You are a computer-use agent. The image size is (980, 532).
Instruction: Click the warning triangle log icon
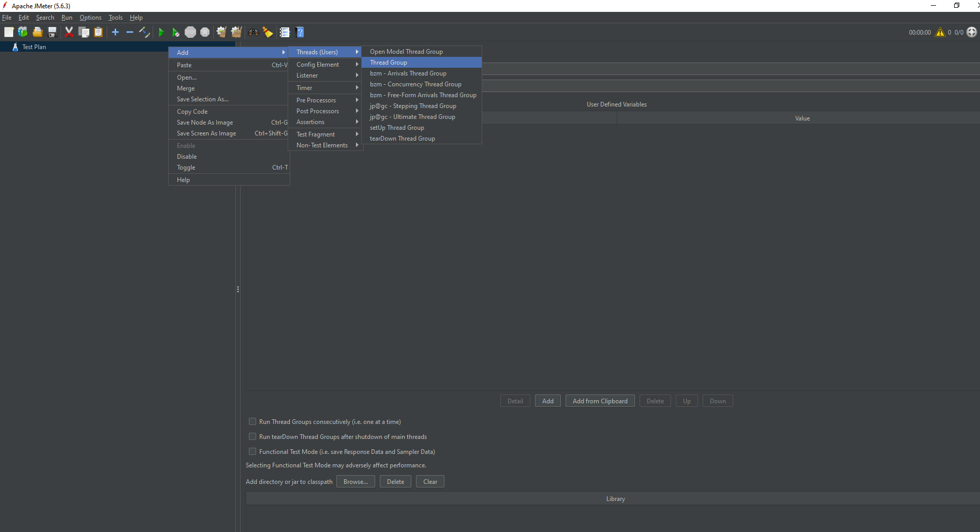tap(940, 32)
